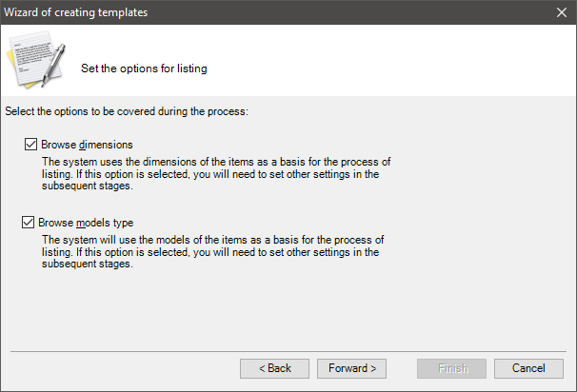Click the 'Browse dimensions' label text

pos(87,145)
